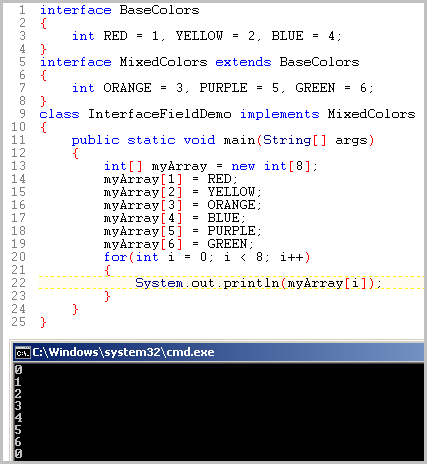The width and height of the screenshot is (427, 464).
Task: Click the for keyword on line 20
Action: click(115, 257)
